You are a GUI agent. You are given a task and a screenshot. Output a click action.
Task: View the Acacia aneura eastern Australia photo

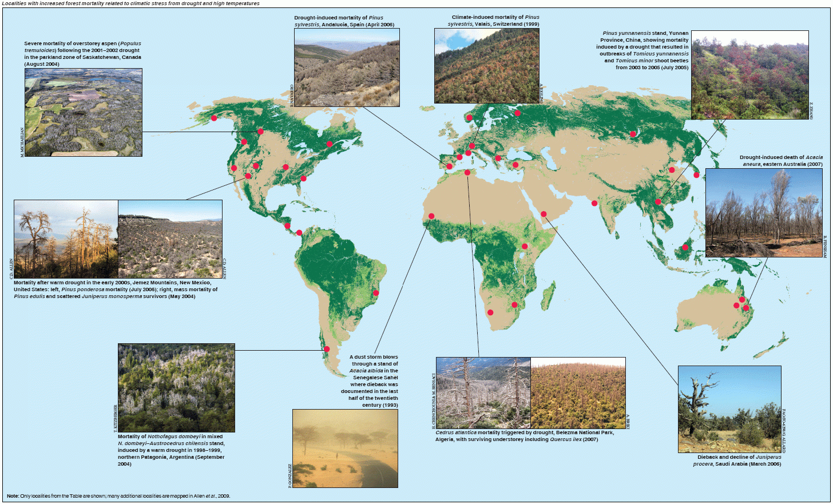coord(764,212)
